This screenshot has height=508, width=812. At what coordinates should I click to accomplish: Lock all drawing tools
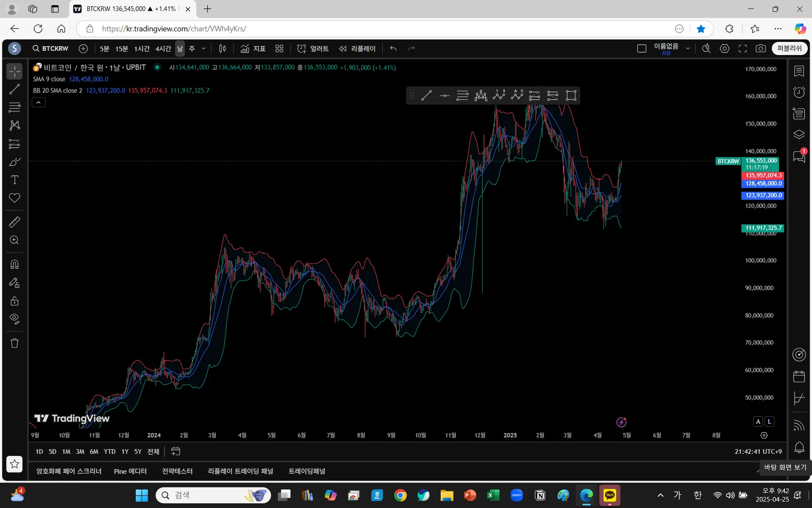coord(15,301)
